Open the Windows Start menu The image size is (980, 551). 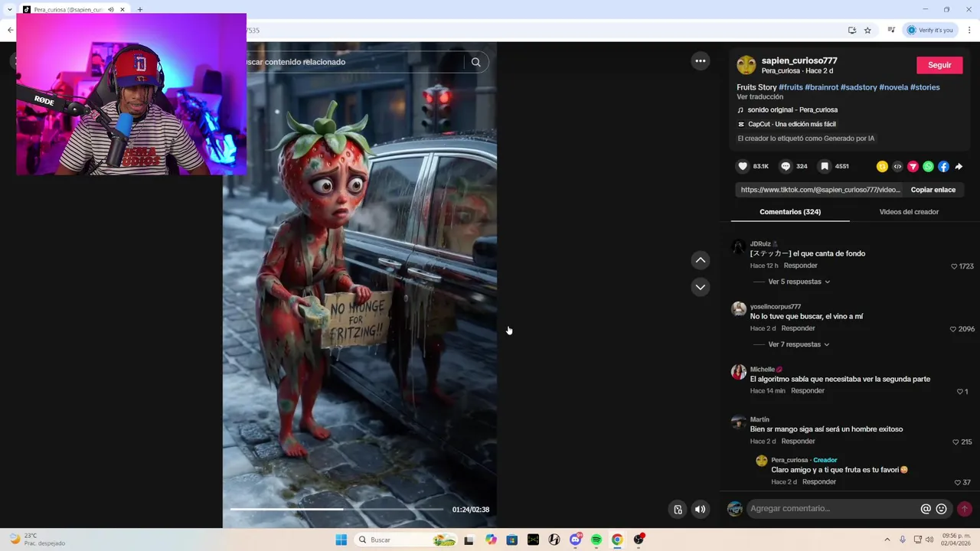click(341, 540)
